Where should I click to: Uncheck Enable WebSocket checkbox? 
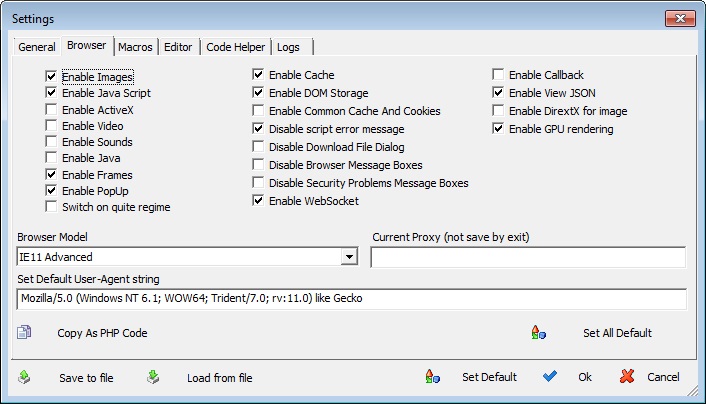258,200
